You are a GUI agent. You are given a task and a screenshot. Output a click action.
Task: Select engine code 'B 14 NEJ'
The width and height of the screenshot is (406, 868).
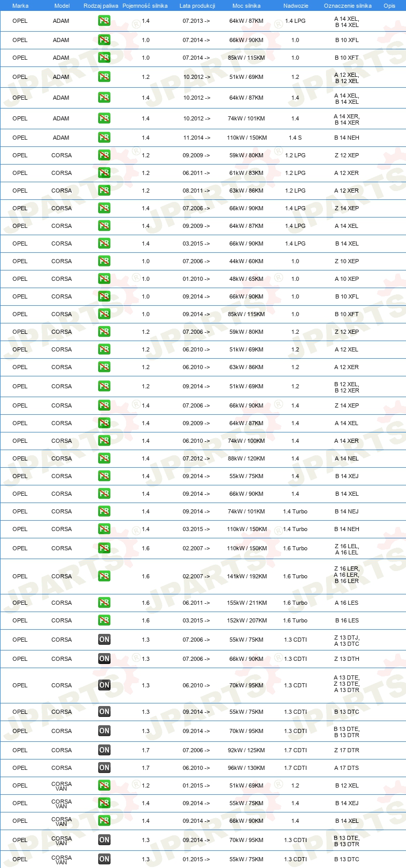coord(347,511)
